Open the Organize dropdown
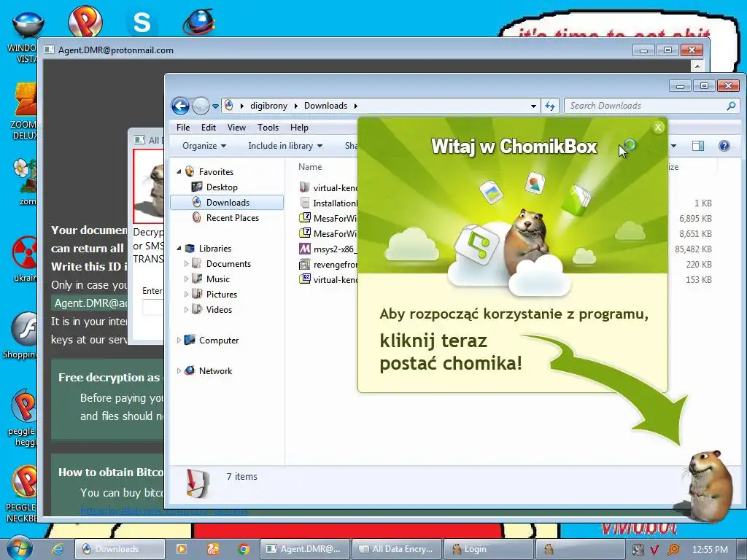 (x=204, y=146)
